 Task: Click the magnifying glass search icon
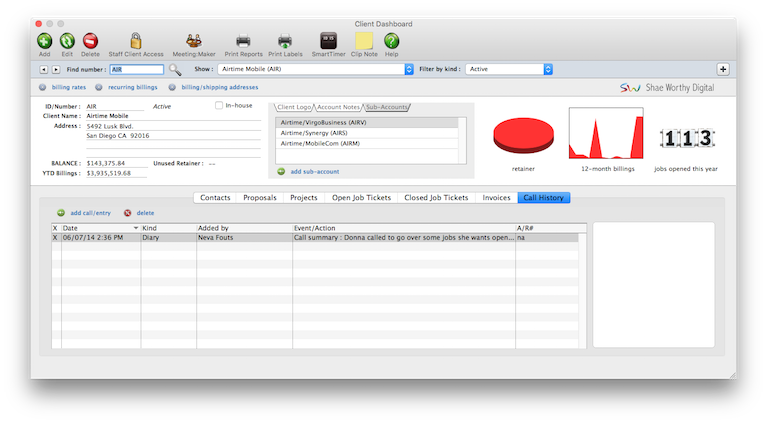click(175, 70)
